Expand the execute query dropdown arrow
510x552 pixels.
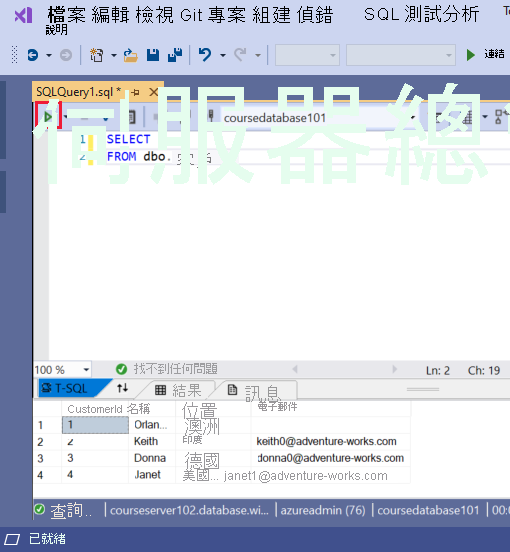tap(65, 117)
